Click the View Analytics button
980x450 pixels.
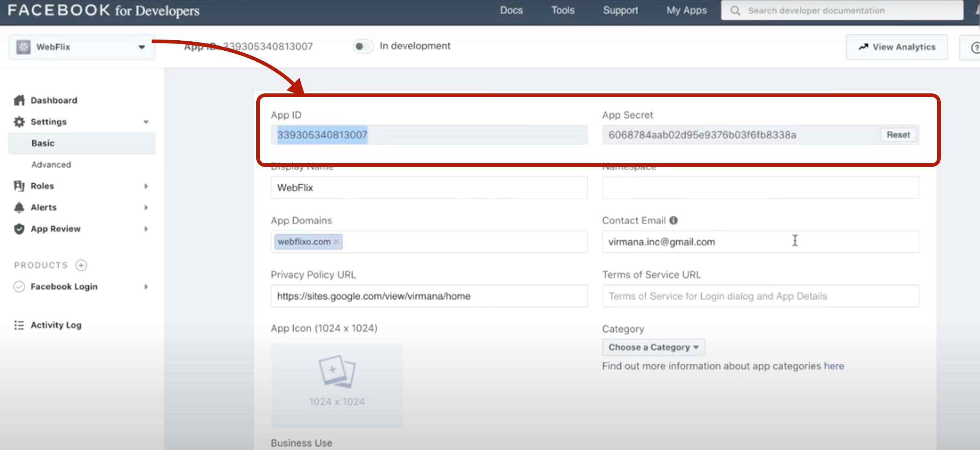pyautogui.click(x=896, y=47)
